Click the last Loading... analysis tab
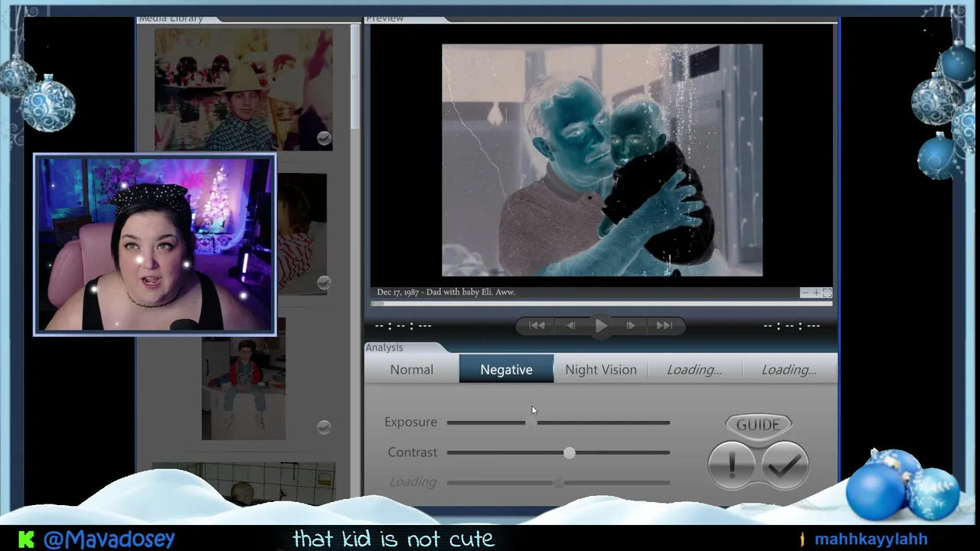This screenshot has height=551, width=980. [x=789, y=370]
